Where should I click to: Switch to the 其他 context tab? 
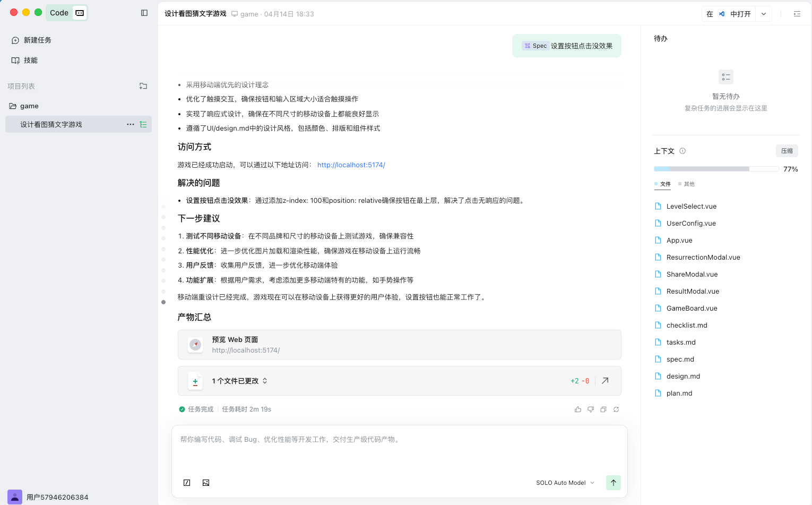pyautogui.click(x=688, y=184)
